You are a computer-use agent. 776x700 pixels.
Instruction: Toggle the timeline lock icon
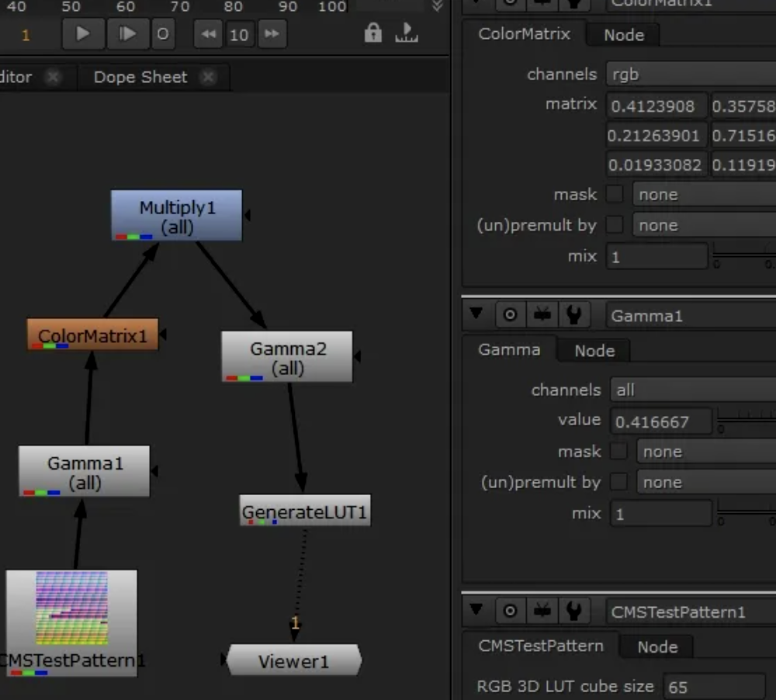tap(373, 33)
